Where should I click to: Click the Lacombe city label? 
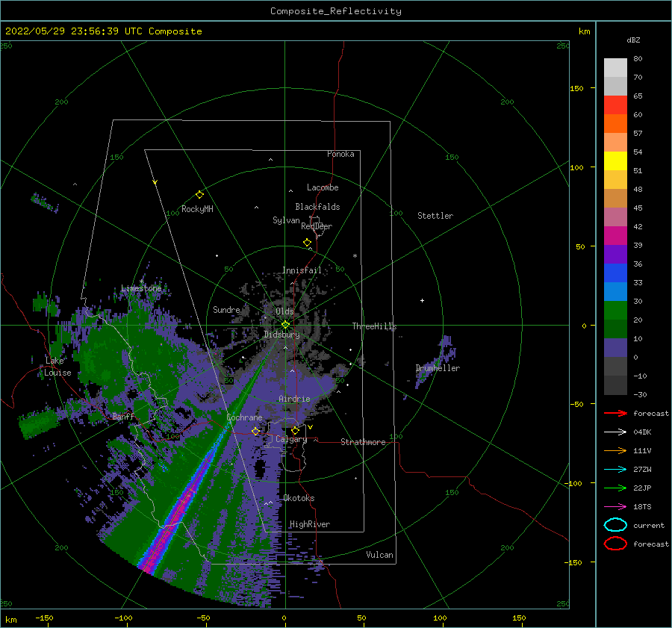323,187
